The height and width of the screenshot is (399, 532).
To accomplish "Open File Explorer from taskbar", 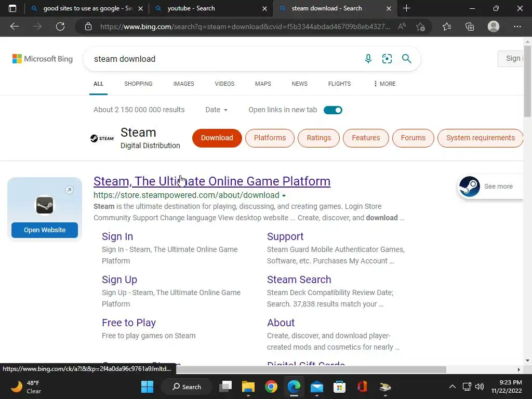I will click(248, 387).
